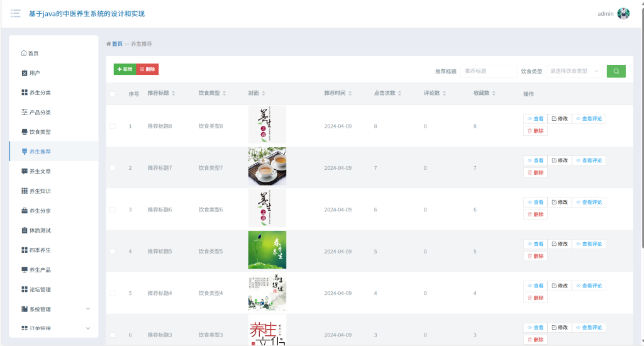
Task: Click 修改 for 推荐标题7
Action: (x=559, y=160)
